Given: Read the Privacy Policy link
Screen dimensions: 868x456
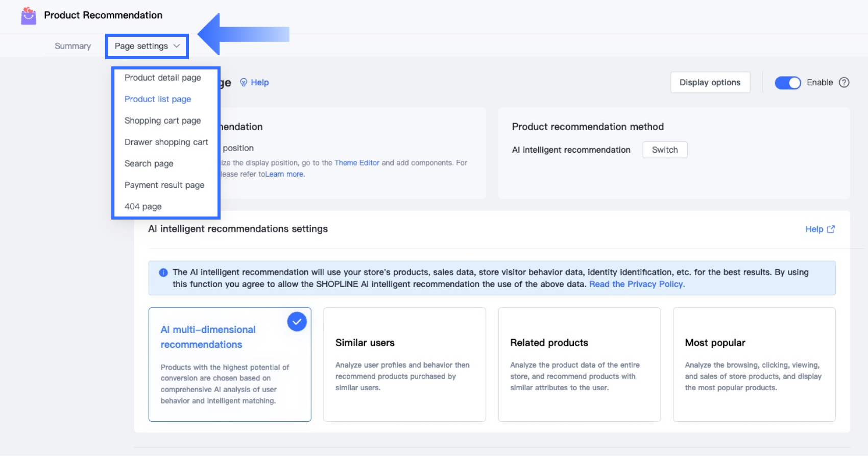Looking at the screenshot, I should coord(637,284).
